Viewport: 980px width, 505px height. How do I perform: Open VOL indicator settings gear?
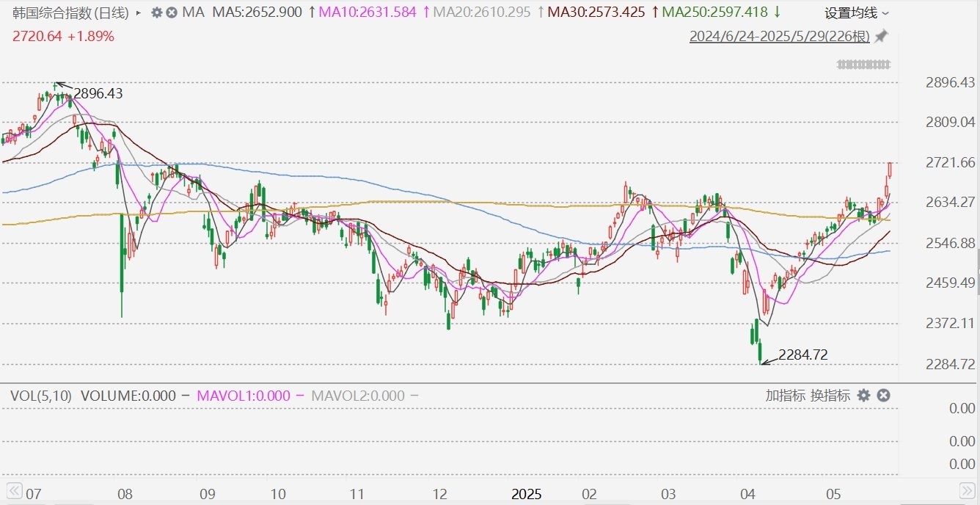click(864, 396)
